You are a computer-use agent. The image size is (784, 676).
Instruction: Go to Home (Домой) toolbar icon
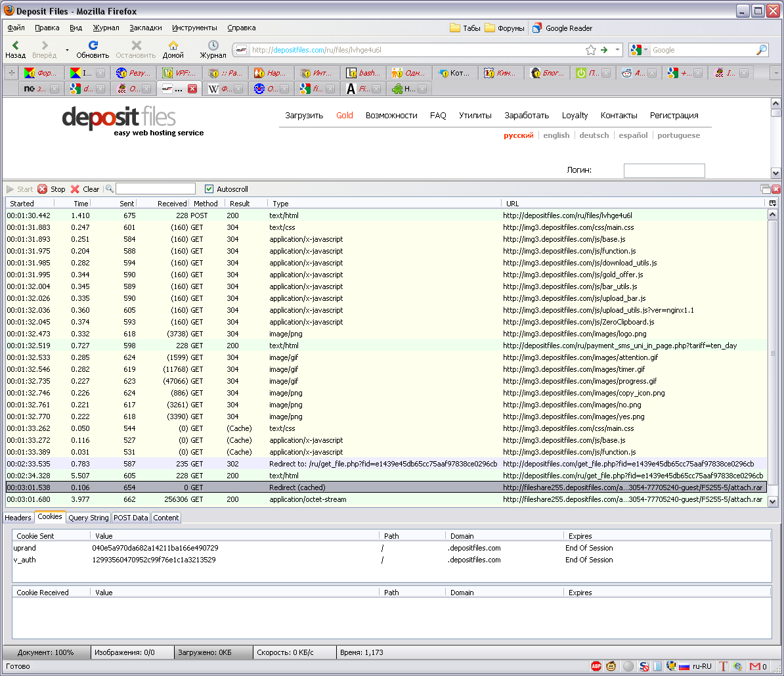click(173, 46)
